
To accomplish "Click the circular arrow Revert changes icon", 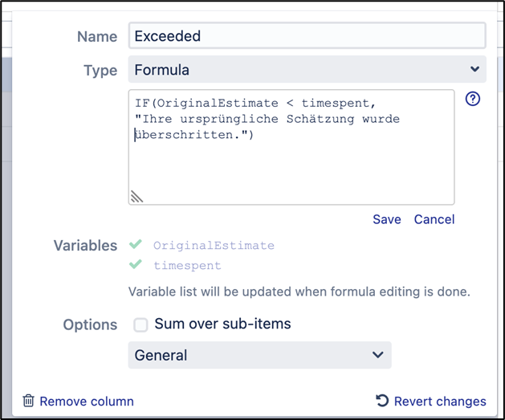I will [x=382, y=401].
